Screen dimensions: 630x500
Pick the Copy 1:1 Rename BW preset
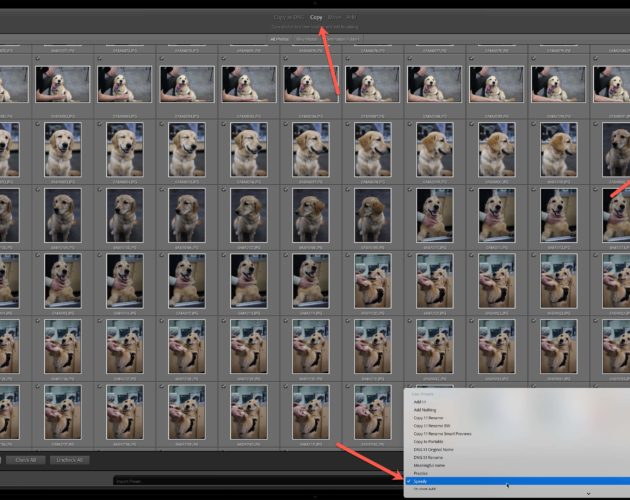pos(432,426)
